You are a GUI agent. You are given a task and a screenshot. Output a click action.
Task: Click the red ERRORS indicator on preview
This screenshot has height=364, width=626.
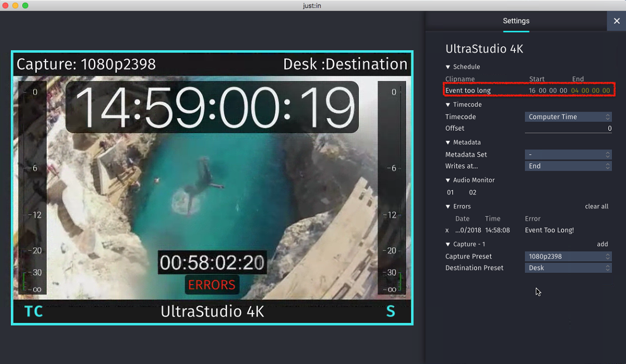(212, 285)
